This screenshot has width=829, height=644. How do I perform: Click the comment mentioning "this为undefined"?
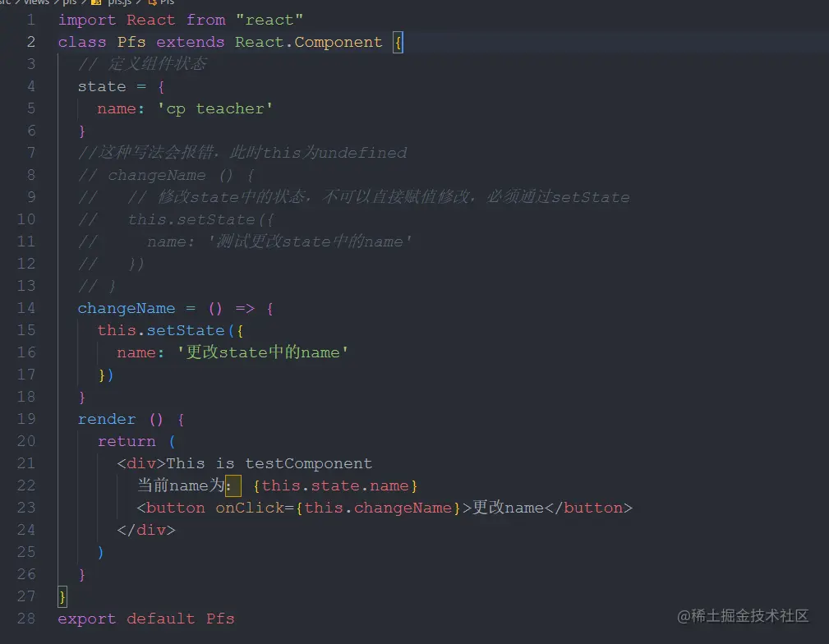tap(242, 153)
